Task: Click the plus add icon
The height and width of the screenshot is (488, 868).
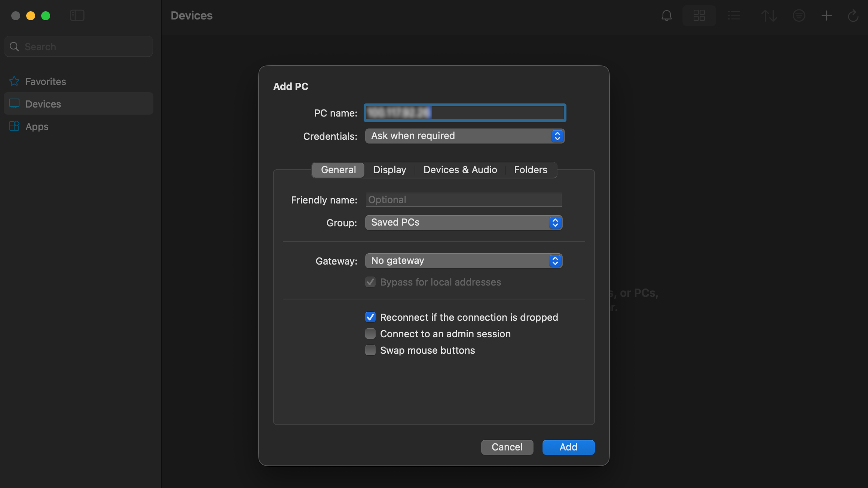Action: tap(826, 16)
